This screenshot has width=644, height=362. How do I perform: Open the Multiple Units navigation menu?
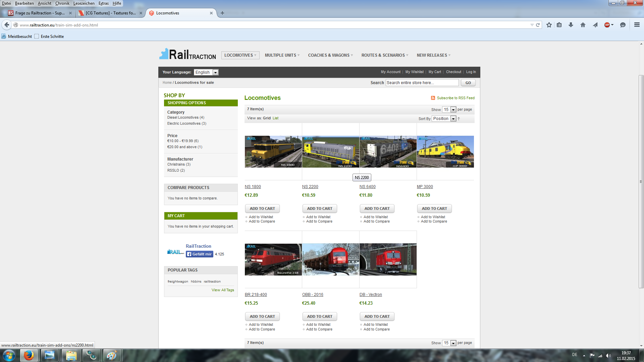tap(282, 55)
